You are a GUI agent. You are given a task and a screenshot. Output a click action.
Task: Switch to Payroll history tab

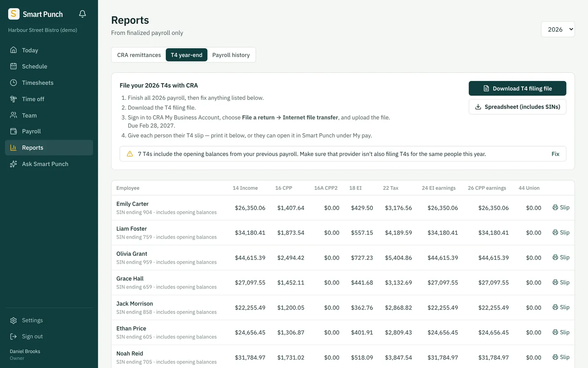click(x=231, y=55)
